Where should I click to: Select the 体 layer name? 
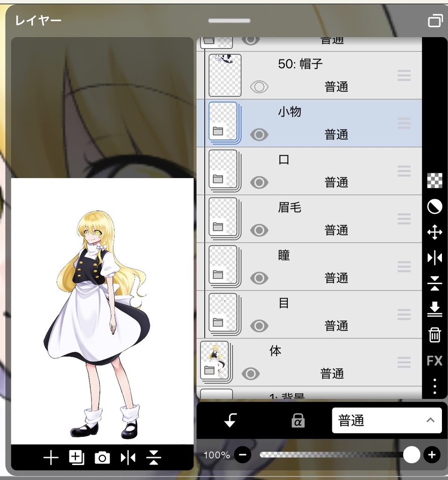click(x=275, y=351)
